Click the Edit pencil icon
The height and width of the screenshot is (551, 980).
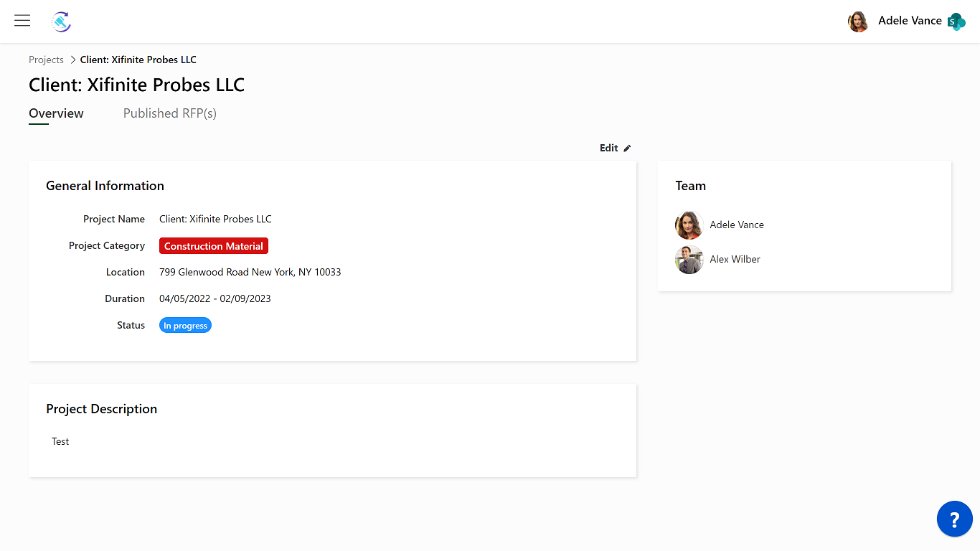click(627, 149)
